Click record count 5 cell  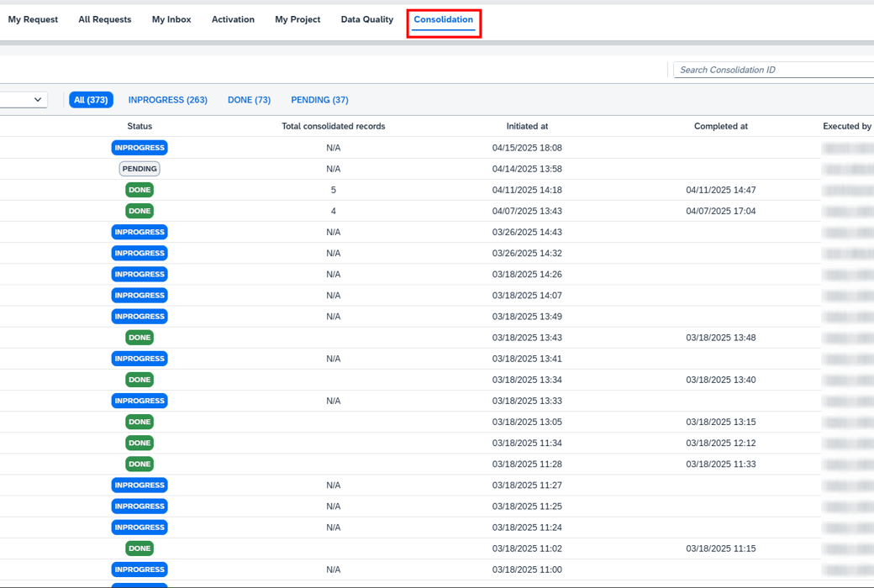pos(334,190)
